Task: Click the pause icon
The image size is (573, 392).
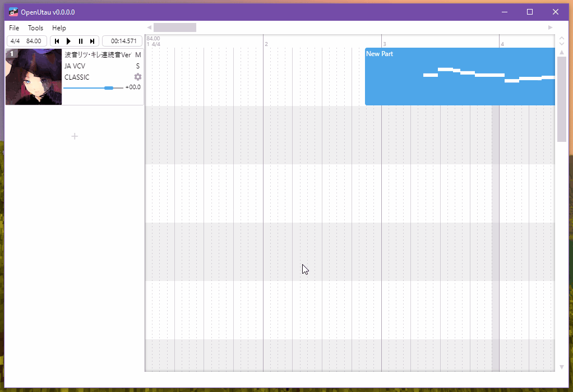Action: [x=80, y=40]
